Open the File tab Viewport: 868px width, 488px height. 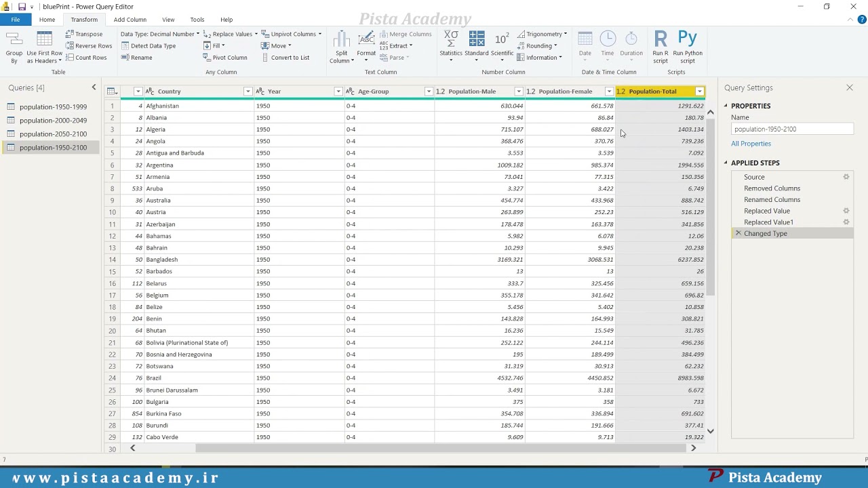point(16,20)
